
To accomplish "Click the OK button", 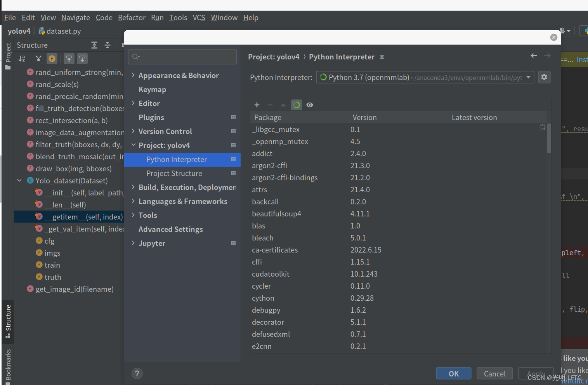I will [x=453, y=373].
